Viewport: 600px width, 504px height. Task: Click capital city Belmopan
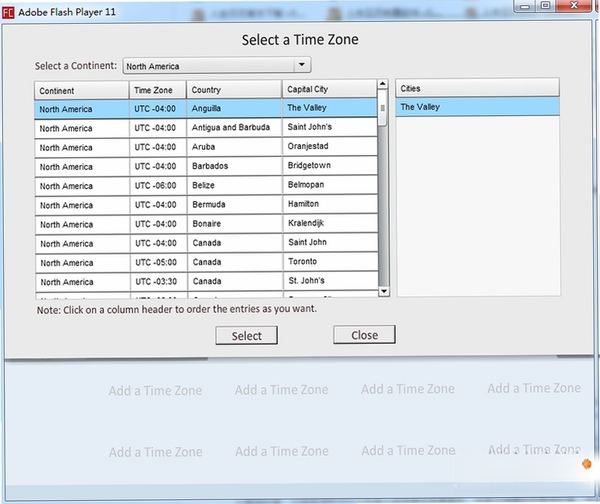click(x=330, y=184)
